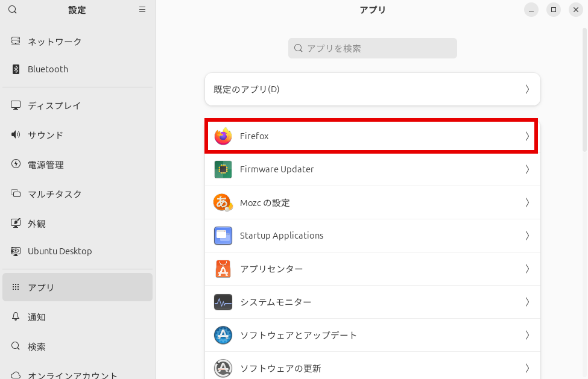Open 電源管理 settings

pos(45,164)
